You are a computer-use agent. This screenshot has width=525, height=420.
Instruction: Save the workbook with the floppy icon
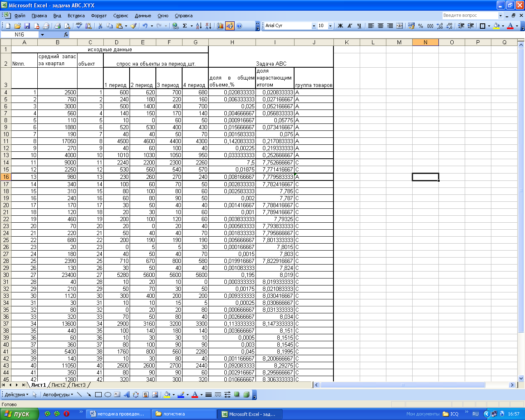click(x=27, y=26)
